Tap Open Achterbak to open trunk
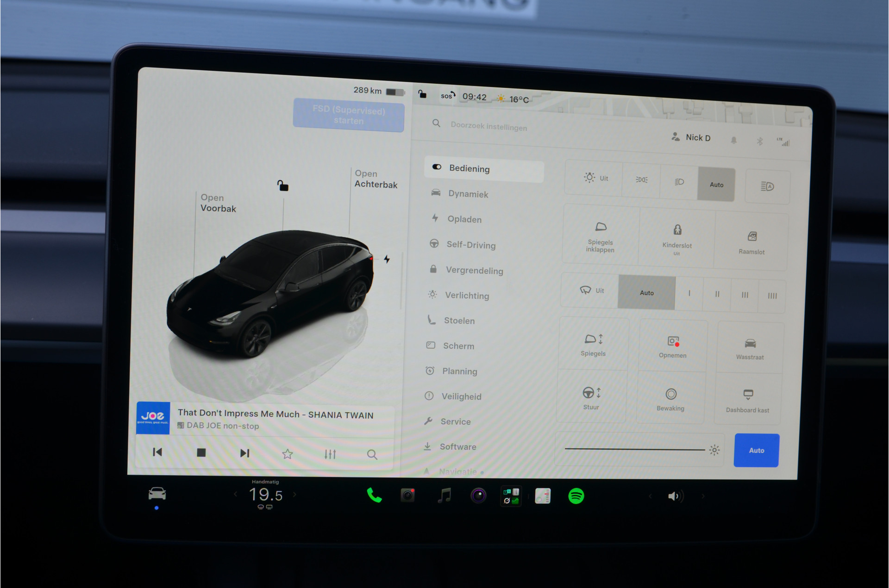Viewport: 889px width, 588px height. (x=376, y=179)
